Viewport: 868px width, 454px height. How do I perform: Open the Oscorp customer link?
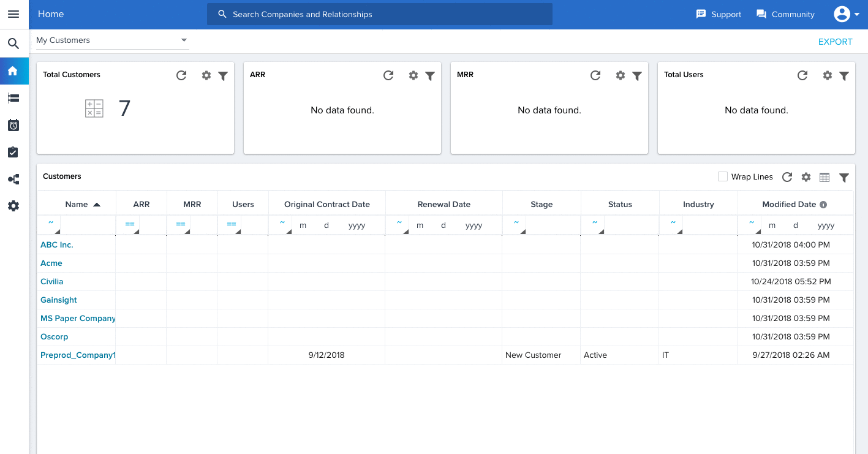[x=55, y=336]
